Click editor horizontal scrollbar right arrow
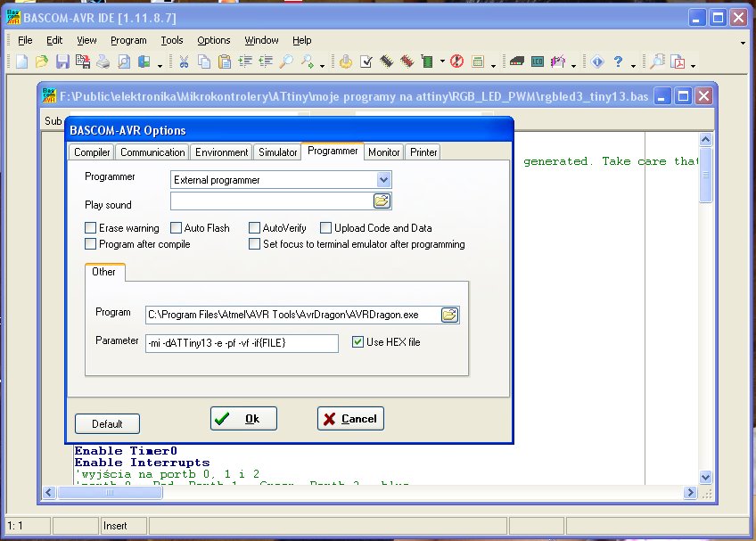Screen dimensions: 756x541 690,492
